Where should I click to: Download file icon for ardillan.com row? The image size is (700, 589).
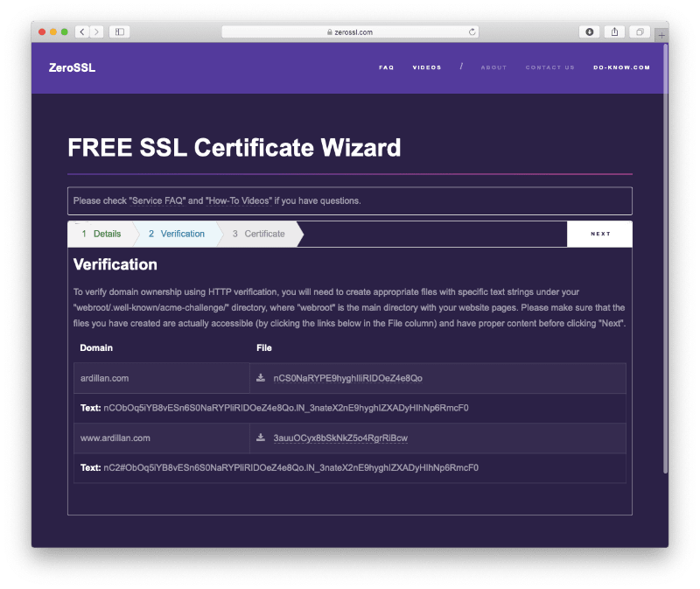tap(261, 378)
